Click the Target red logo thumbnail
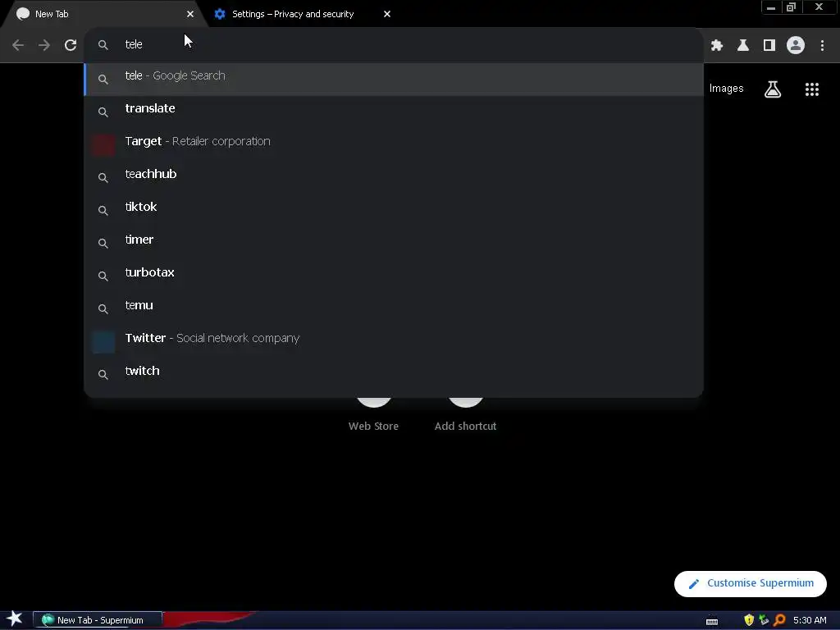The image size is (840, 630). (103, 144)
